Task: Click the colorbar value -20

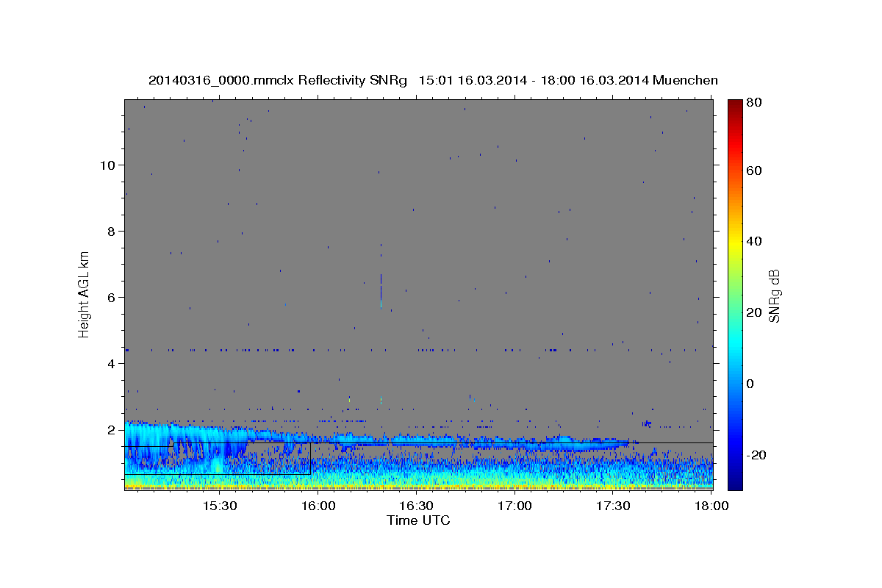Action: pos(757,455)
